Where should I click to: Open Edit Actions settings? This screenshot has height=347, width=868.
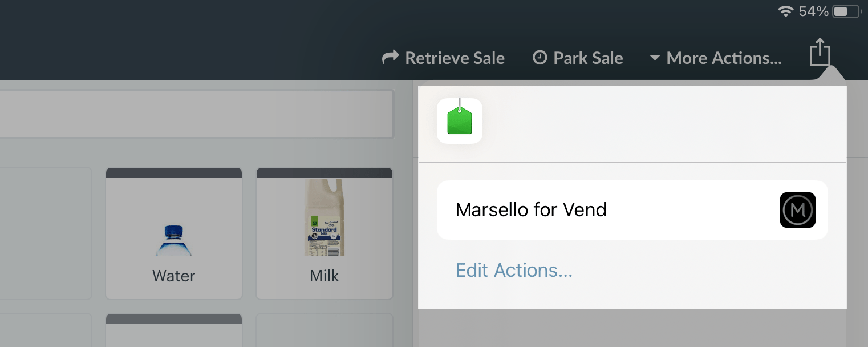tap(513, 270)
